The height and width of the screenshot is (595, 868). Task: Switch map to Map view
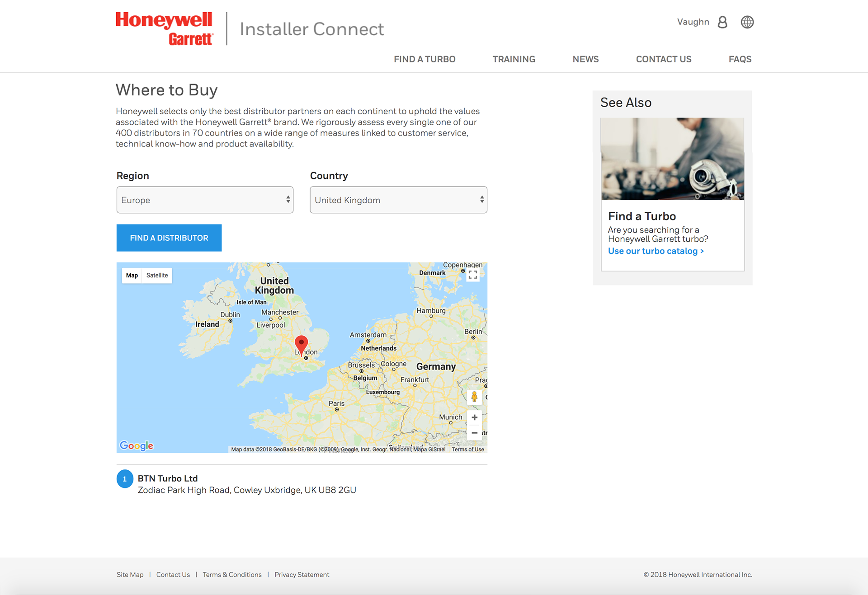pyautogui.click(x=132, y=276)
